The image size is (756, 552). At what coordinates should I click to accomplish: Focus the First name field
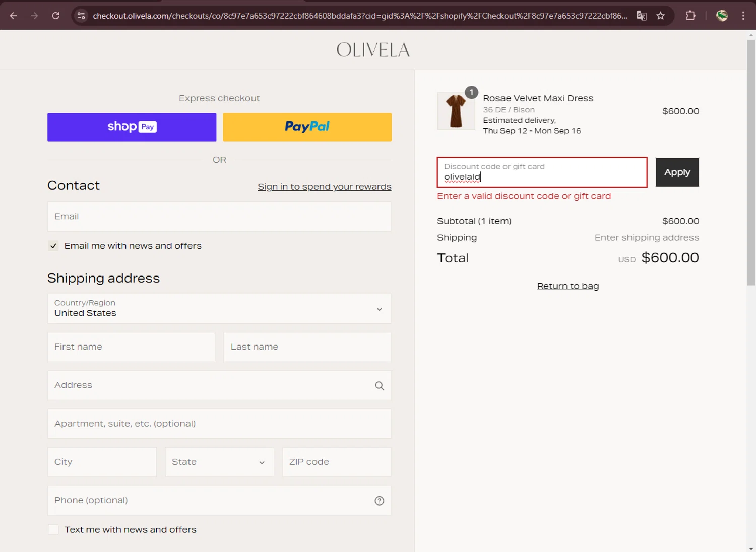[x=132, y=347]
